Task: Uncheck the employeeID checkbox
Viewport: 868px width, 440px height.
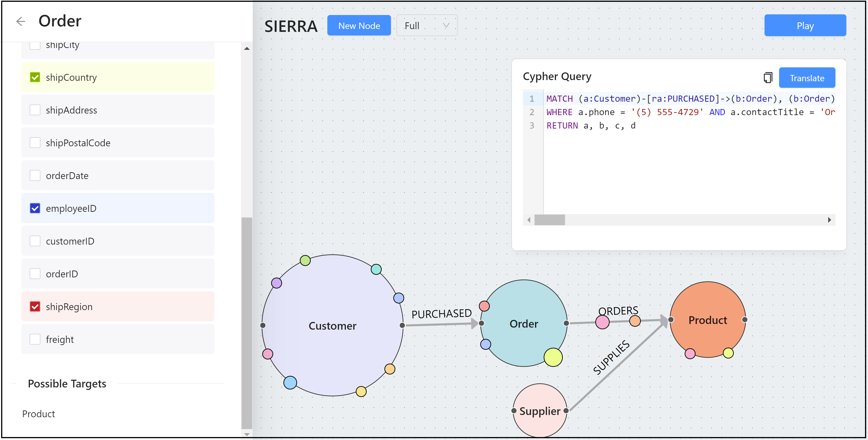Action: [x=35, y=208]
